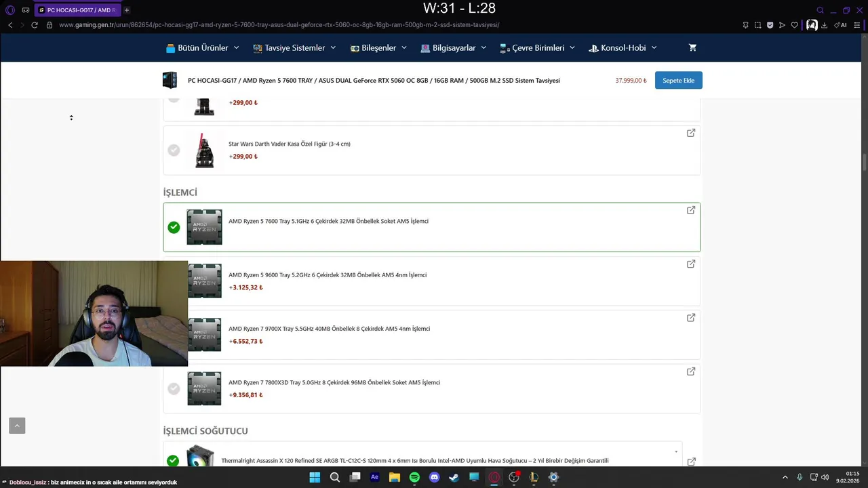Expand Tavsiye Sistemler menu

point(294,47)
